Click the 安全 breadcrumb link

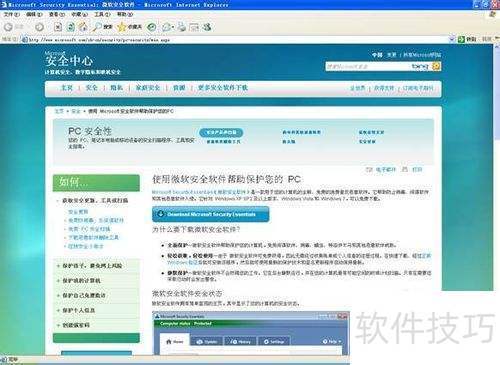pyautogui.click(x=76, y=111)
